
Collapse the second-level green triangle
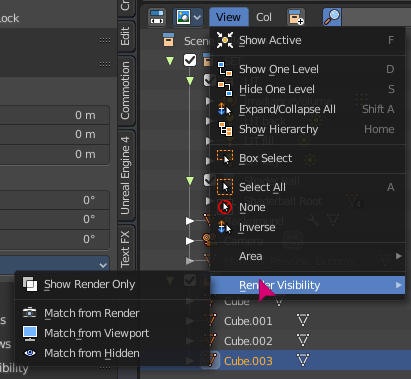pos(190,81)
